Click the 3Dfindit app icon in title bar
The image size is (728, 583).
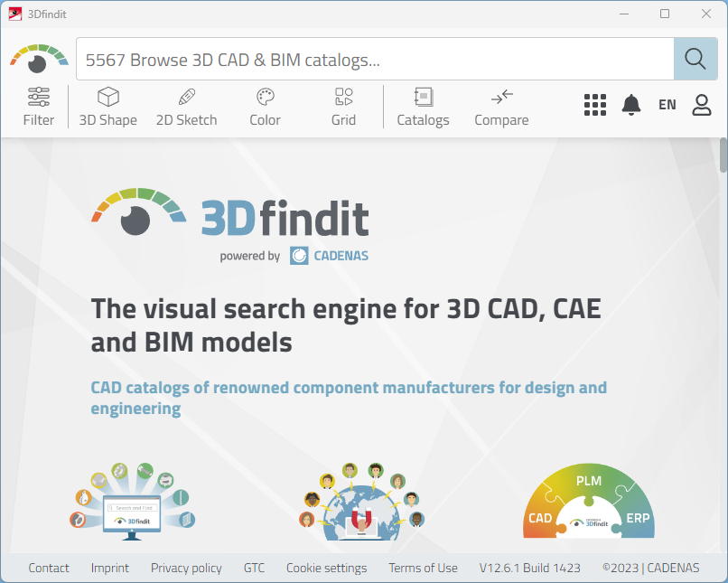(14, 14)
